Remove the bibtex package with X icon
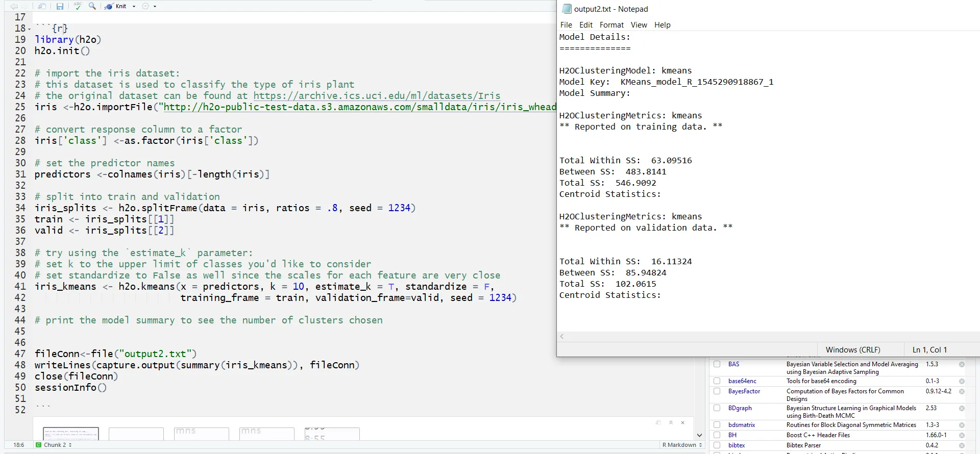This screenshot has height=454, width=980. (x=962, y=445)
